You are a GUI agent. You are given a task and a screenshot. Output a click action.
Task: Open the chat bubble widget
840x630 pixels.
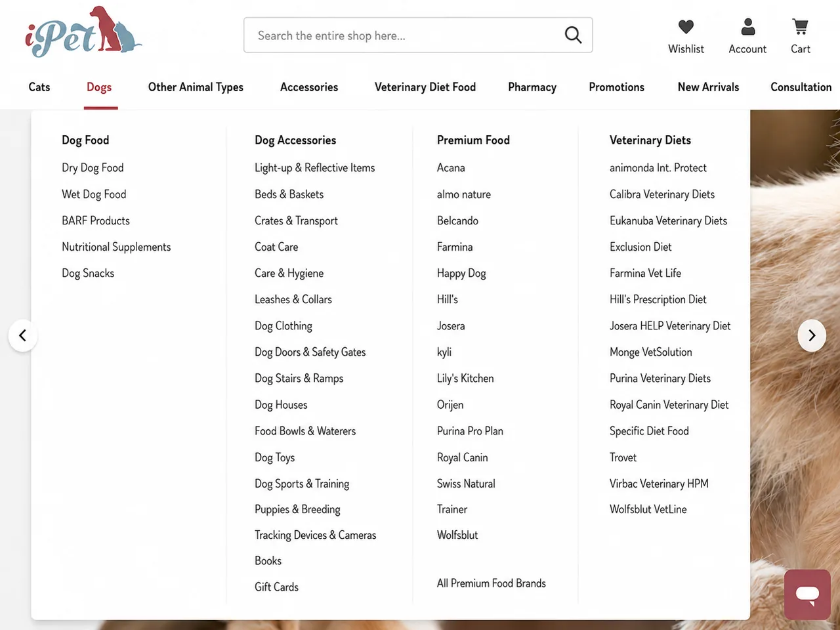807,595
